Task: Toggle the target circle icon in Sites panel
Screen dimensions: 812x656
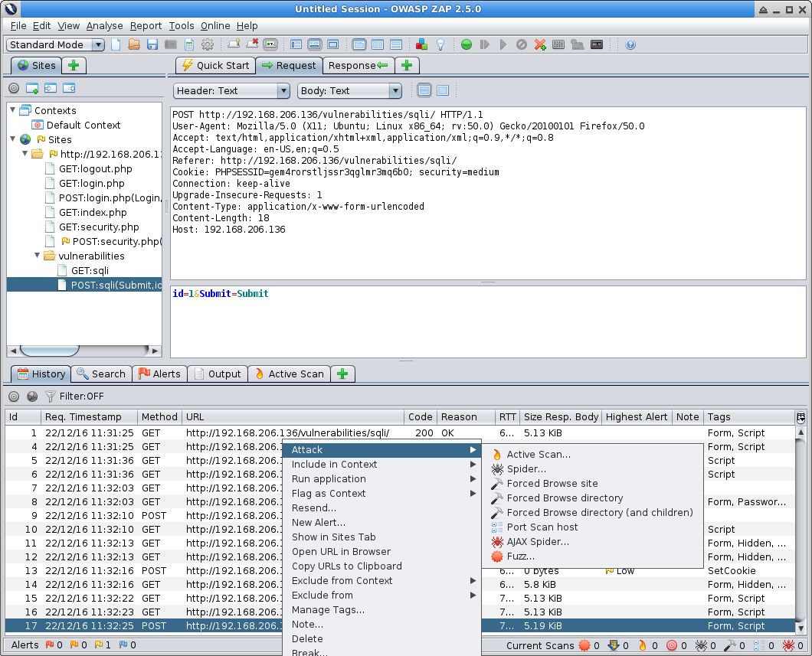Action: coord(14,89)
